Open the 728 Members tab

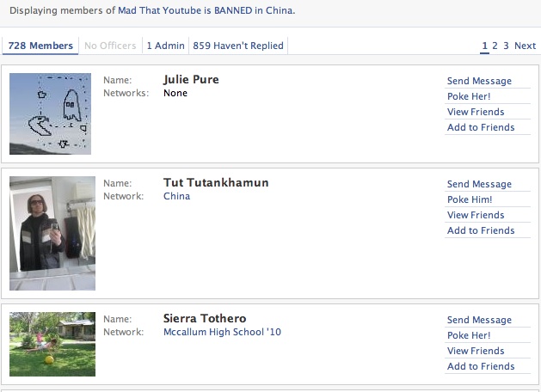pos(40,46)
